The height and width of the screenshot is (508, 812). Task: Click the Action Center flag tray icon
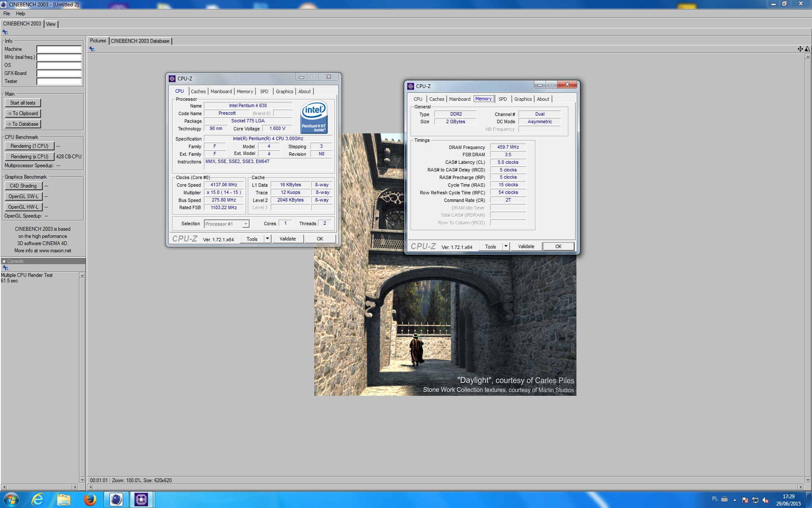click(x=745, y=500)
